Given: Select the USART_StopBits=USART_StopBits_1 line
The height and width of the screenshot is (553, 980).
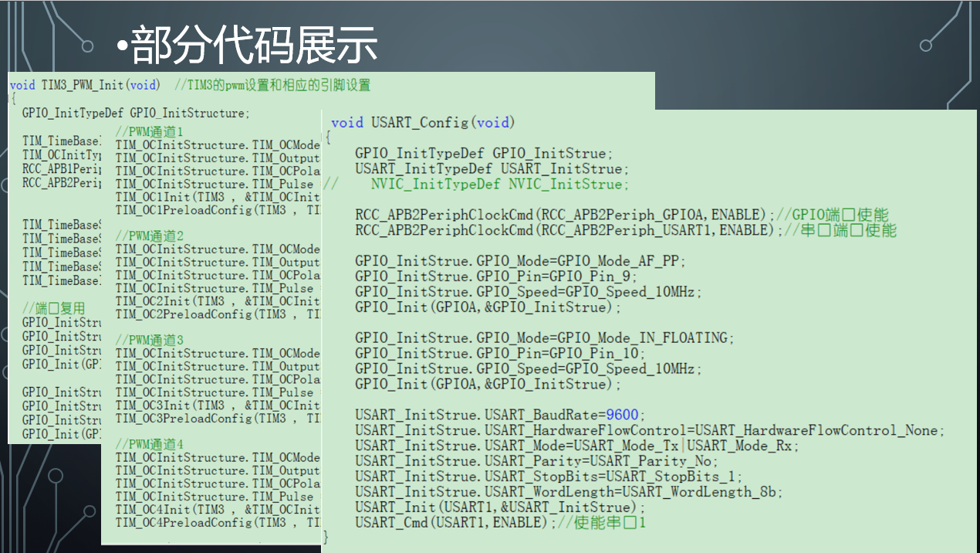Looking at the screenshot, I should (549, 477).
